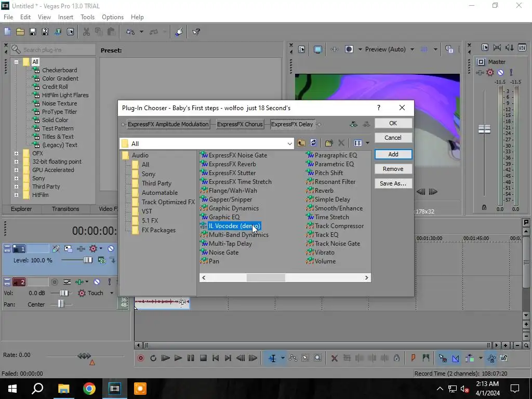Click Go to Start transport button

[x=216, y=358]
